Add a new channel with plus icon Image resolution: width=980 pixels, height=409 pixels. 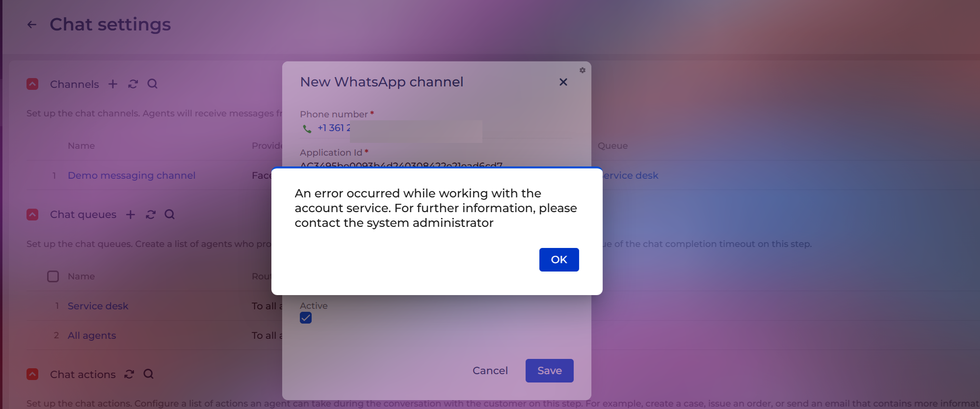tap(113, 84)
